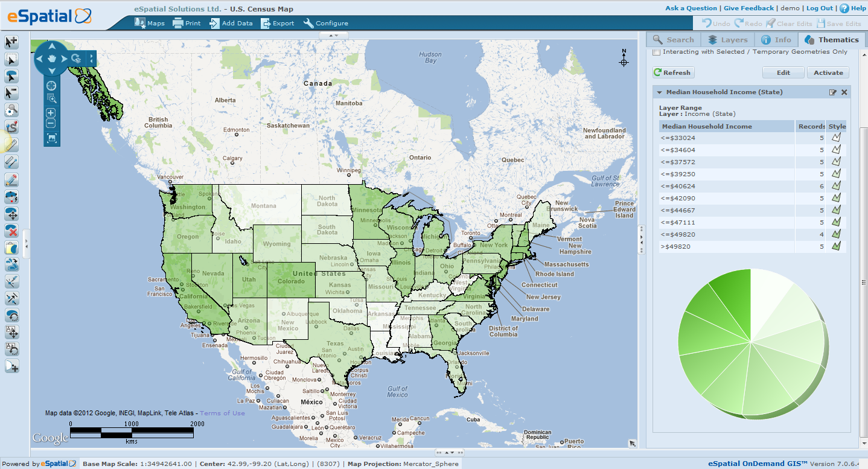Image resolution: width=868 pixels, height=469 pixels.
Task: Open the Add Data menu
Action: pyautogui.click(x=231, y=24)
